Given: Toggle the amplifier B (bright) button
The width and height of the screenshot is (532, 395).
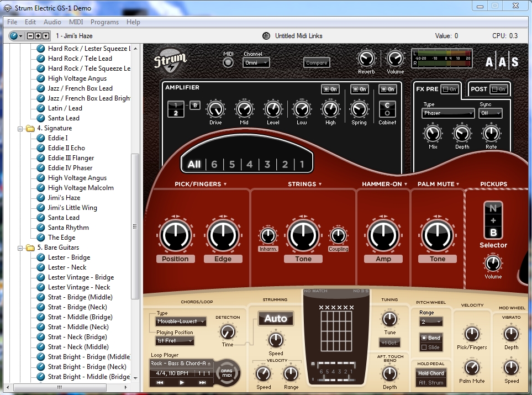Looking at the screenshot, I should point(195,105).
